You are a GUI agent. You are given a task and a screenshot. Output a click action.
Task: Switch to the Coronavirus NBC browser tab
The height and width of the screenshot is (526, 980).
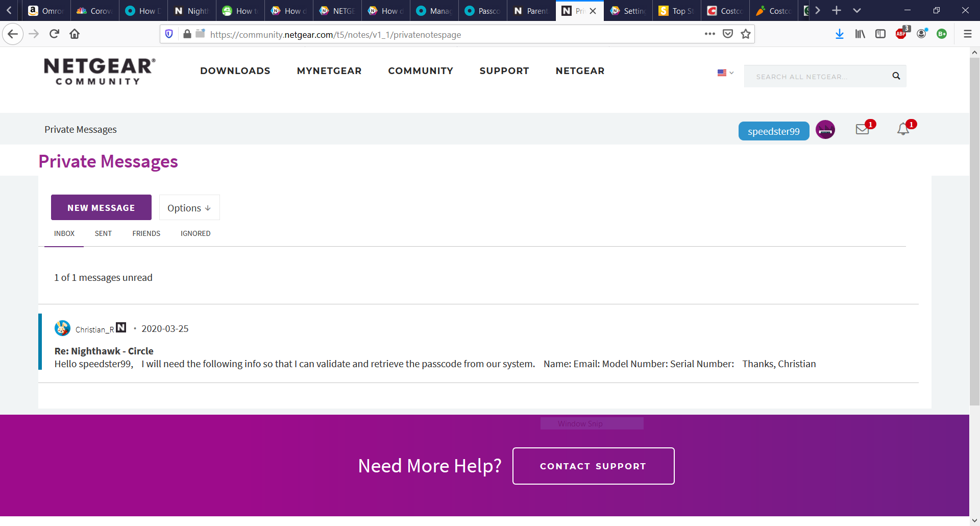pyautogui.click(x=94, y=11)
